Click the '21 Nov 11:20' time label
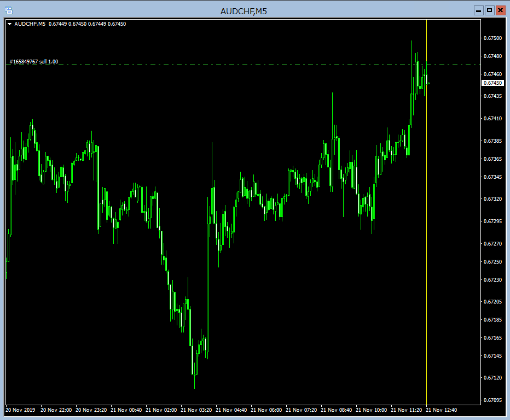 point(406,410)
